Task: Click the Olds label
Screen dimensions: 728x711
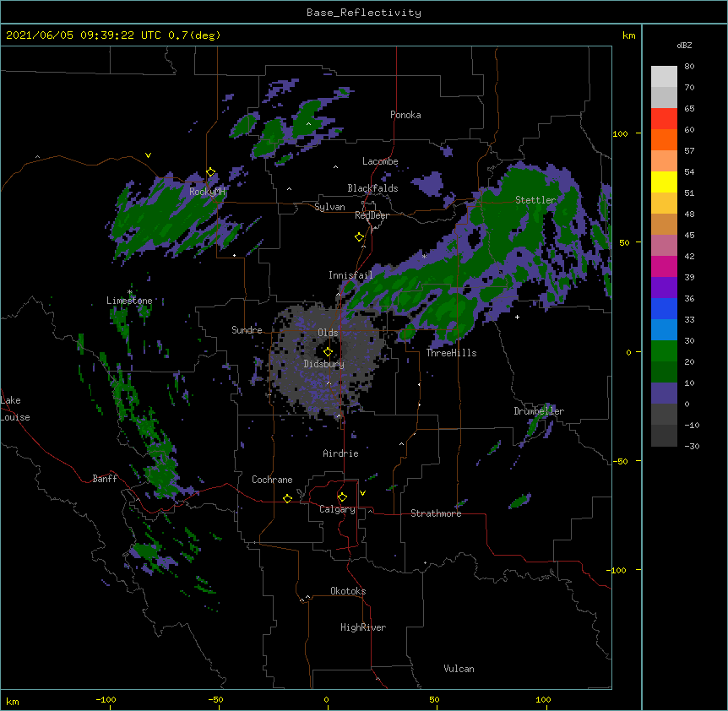Action: point(328,333)
